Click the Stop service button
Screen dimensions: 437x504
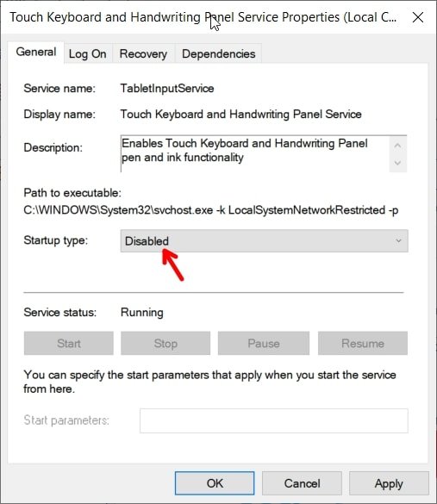(x=165, y=343)
